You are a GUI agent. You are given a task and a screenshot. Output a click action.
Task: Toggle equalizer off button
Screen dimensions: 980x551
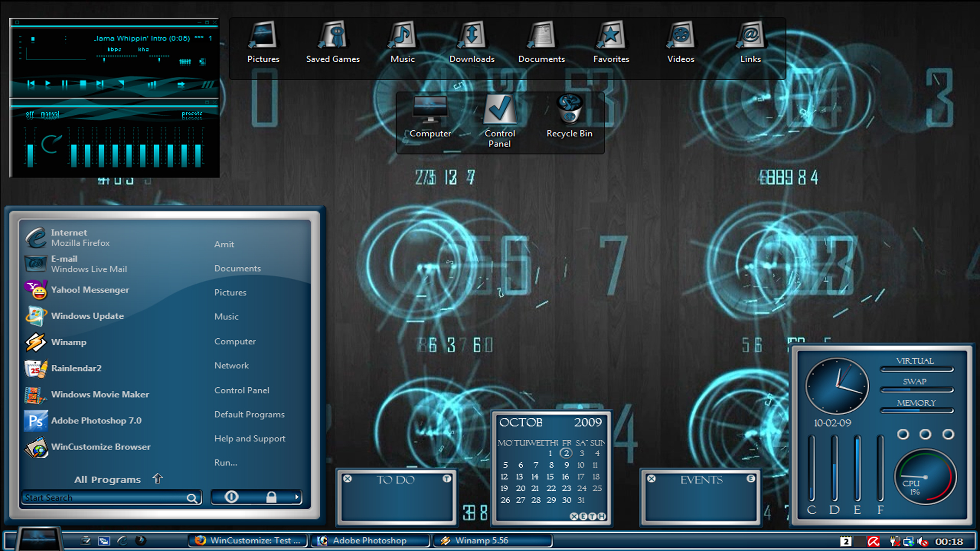[30, 114]
